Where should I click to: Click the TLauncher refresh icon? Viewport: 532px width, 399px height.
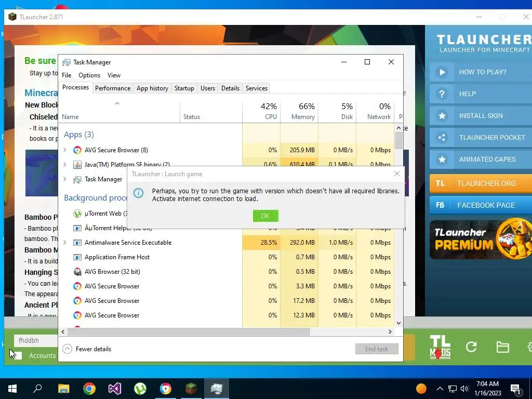point(471,347)
